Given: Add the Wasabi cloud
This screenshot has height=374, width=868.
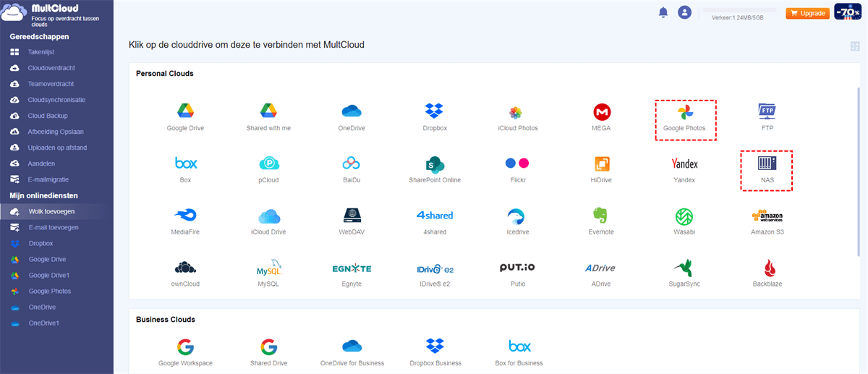Looking at the screenshot, I should click(684, 216).
